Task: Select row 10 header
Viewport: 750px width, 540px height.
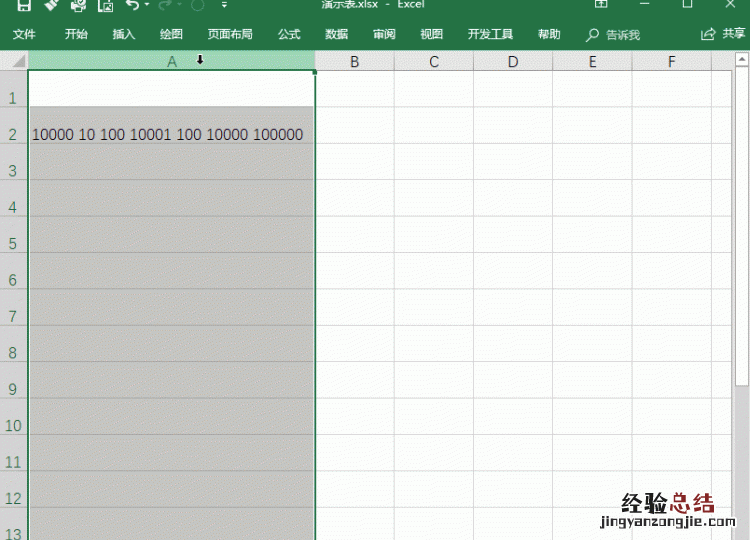Action: tap(13, 417)
